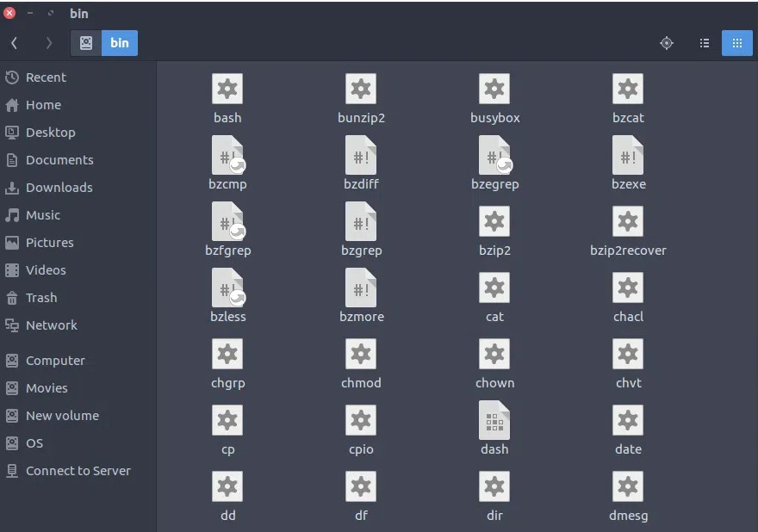The height and width of the screenshot is (532, 758).
Task: Go back to previous folder
Action: [15, 43]
